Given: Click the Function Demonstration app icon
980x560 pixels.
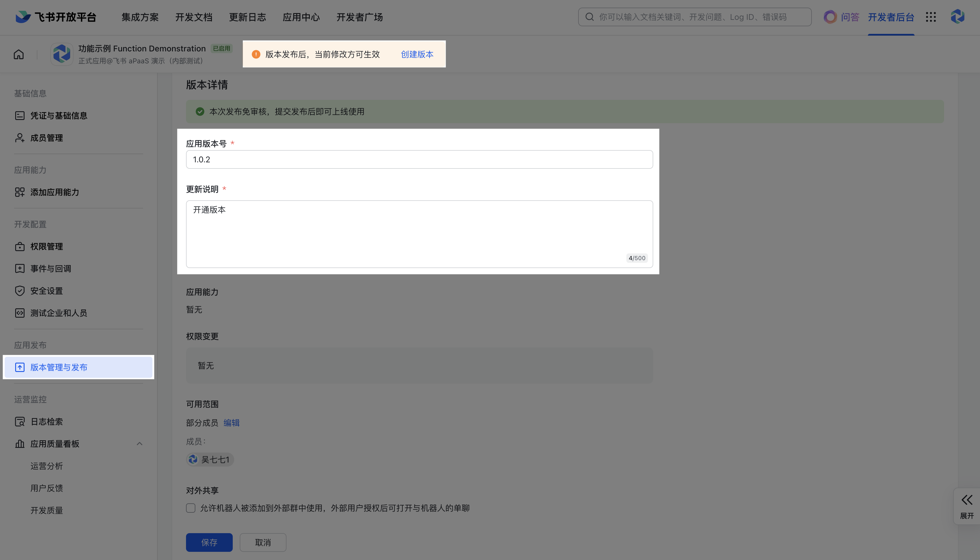Looking at the screenshot, I should pyautogui.click(x=62, y=54).
